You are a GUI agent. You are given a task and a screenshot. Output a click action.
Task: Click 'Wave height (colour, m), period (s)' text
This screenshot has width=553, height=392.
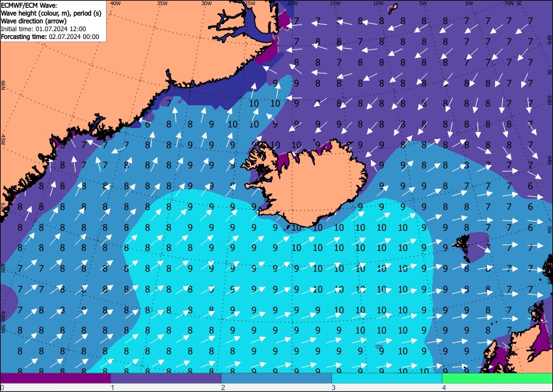click(51, 14)
